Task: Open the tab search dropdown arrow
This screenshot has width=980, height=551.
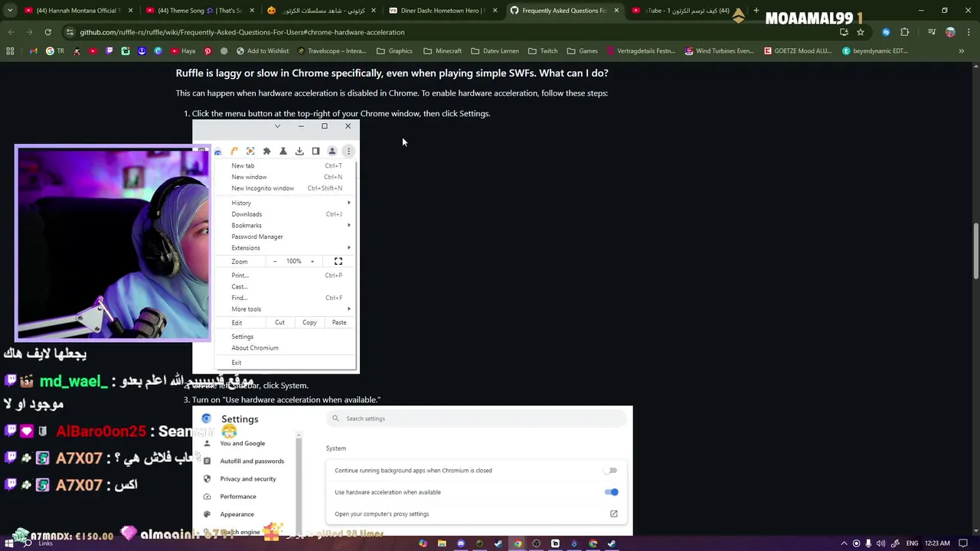Action: 10,11
